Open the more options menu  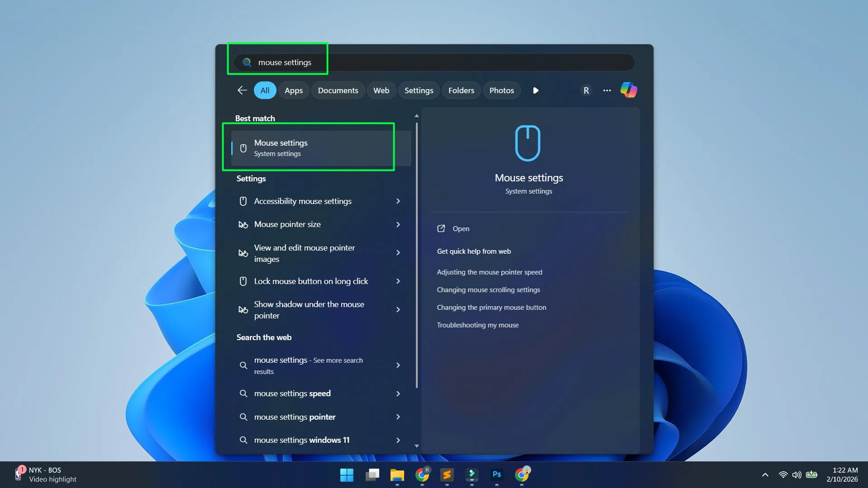(606, 90)
